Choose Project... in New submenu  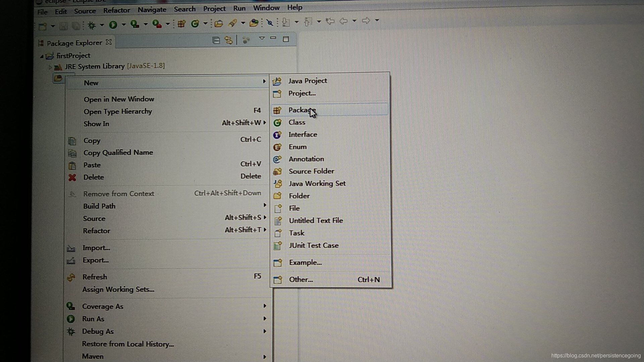pos(330,93)
